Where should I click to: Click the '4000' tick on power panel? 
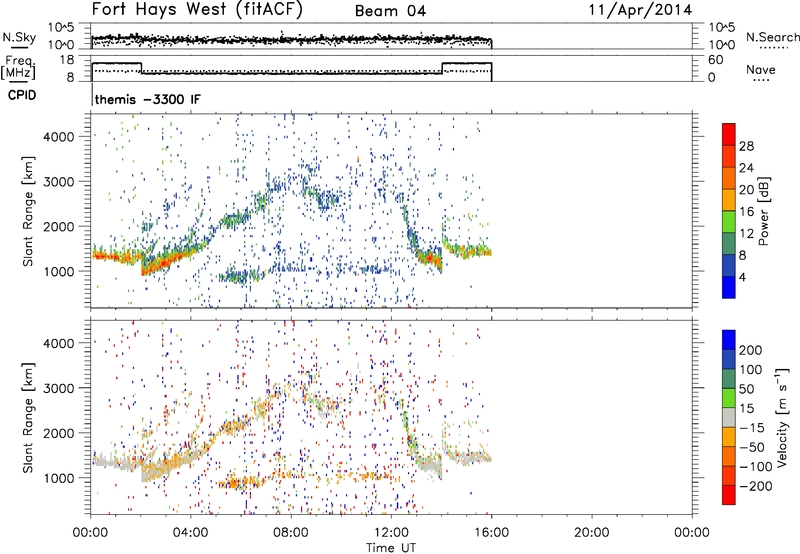point(59,137)
